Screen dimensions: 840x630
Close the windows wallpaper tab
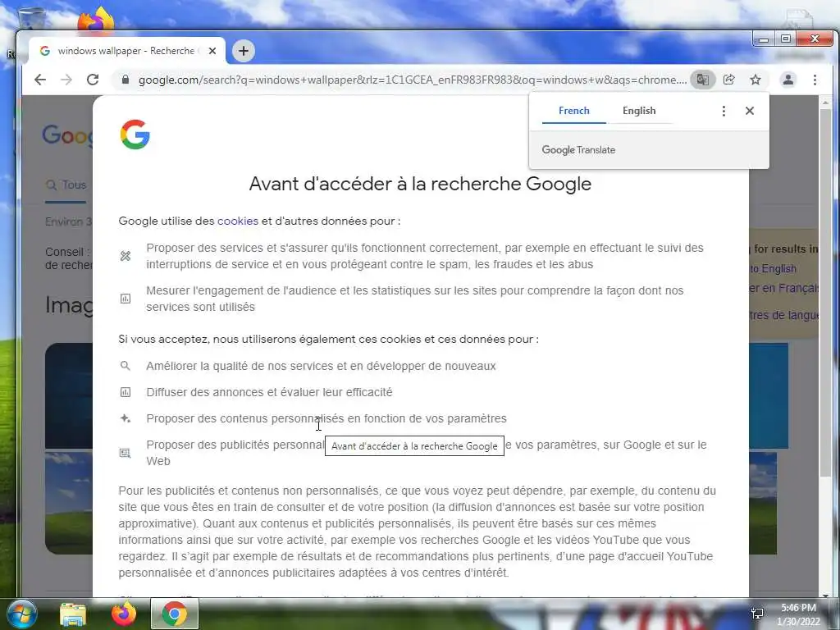[x=212, y=51]
